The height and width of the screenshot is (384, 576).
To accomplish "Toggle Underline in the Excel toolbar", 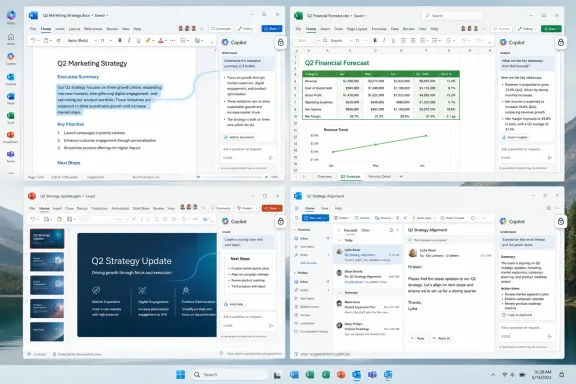I will click(x=393, y=40).
